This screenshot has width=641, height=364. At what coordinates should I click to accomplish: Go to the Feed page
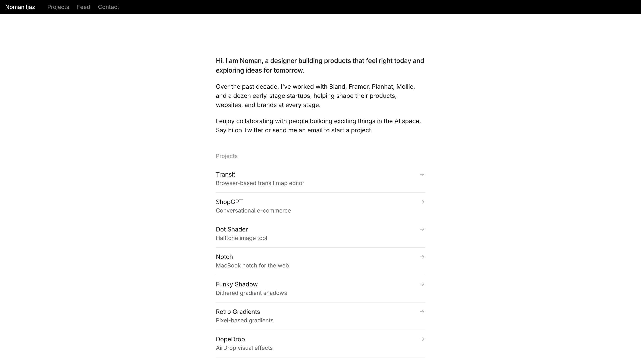click(84, 7)
